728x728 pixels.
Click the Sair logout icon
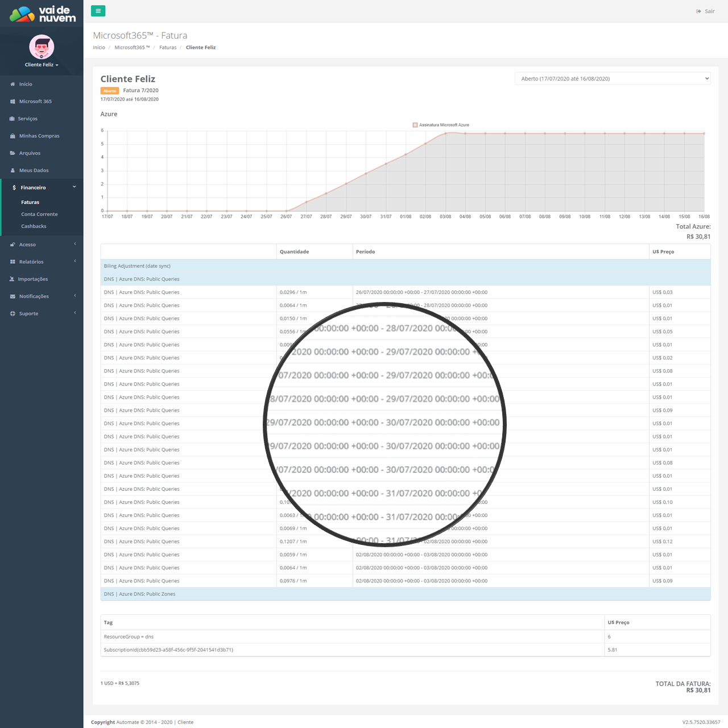(698, 11)
